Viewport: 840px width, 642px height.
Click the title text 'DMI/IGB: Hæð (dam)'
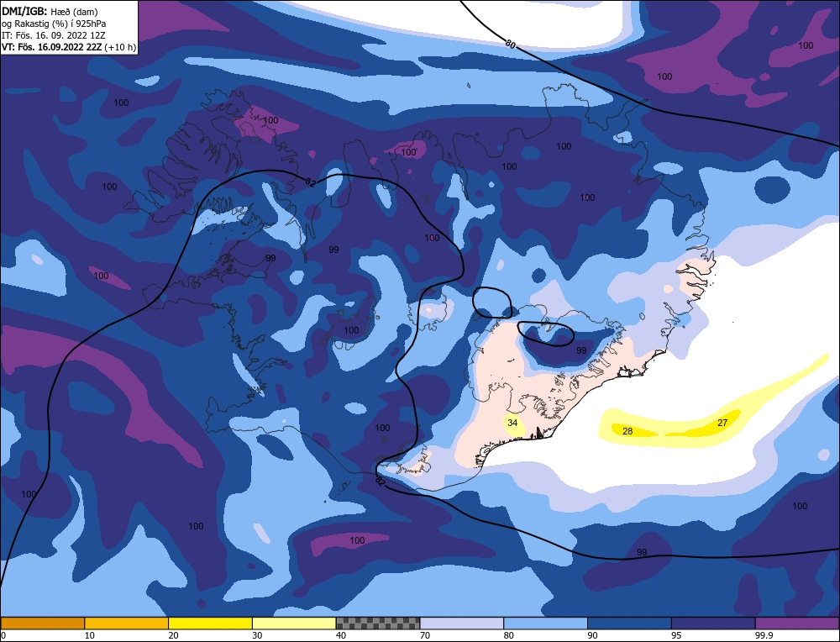[x=50, y=11]
